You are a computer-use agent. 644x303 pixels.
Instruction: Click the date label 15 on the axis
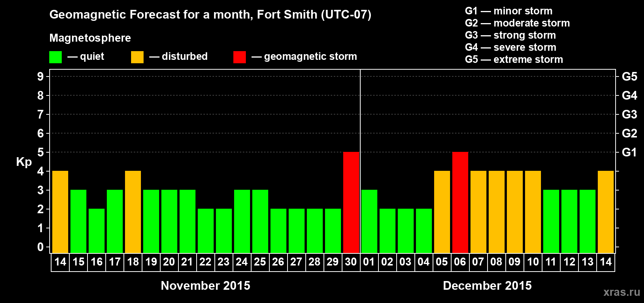pyautogui.click(x=78, y=262)
